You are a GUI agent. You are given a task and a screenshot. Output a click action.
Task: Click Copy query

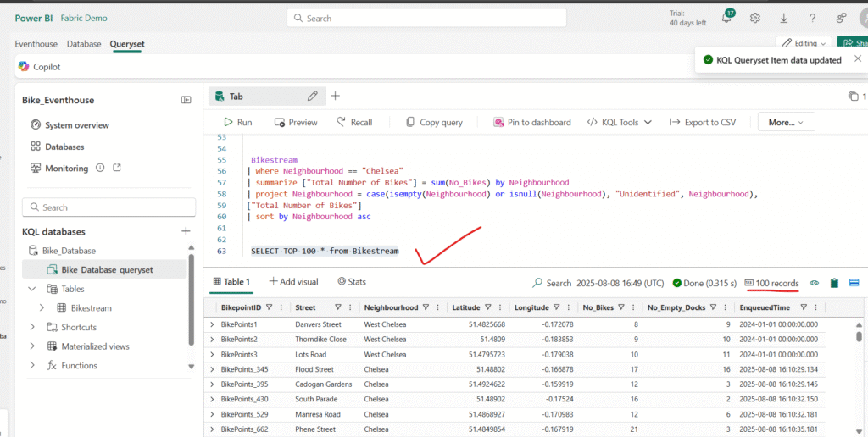(434, 122)
